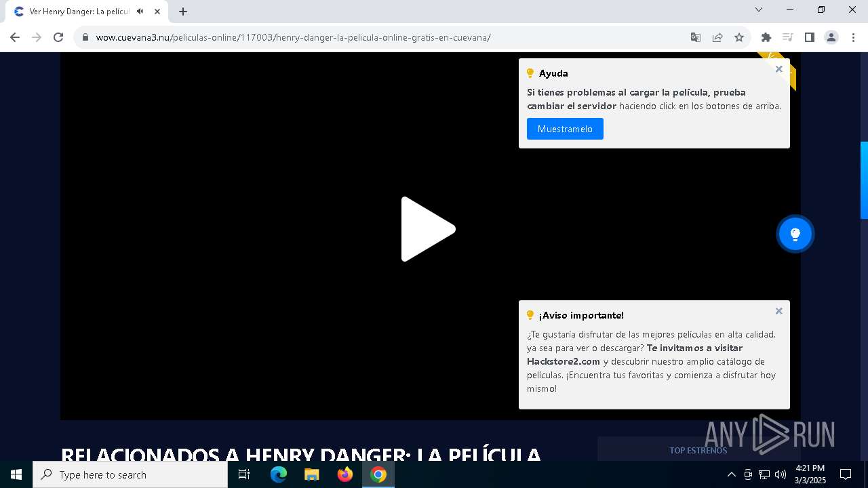Switch to Chrome in taskbar

click(x=378, y=474)
